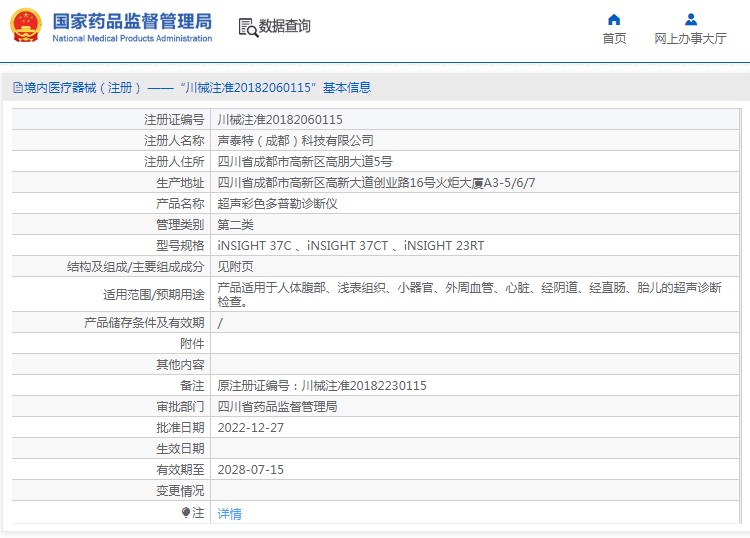The height and width of the screenshot is (538, 750).
Task: Select registrant name 声泰特（成都）科技有限公司
Action: pos(295,140)
